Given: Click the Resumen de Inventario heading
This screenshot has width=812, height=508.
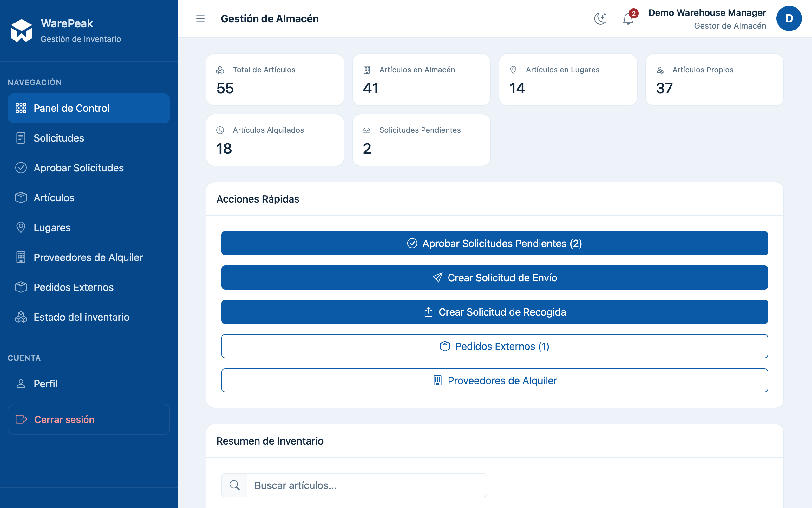Looking at the screenshot, I should pyautogui.click(x=270, y=441).
